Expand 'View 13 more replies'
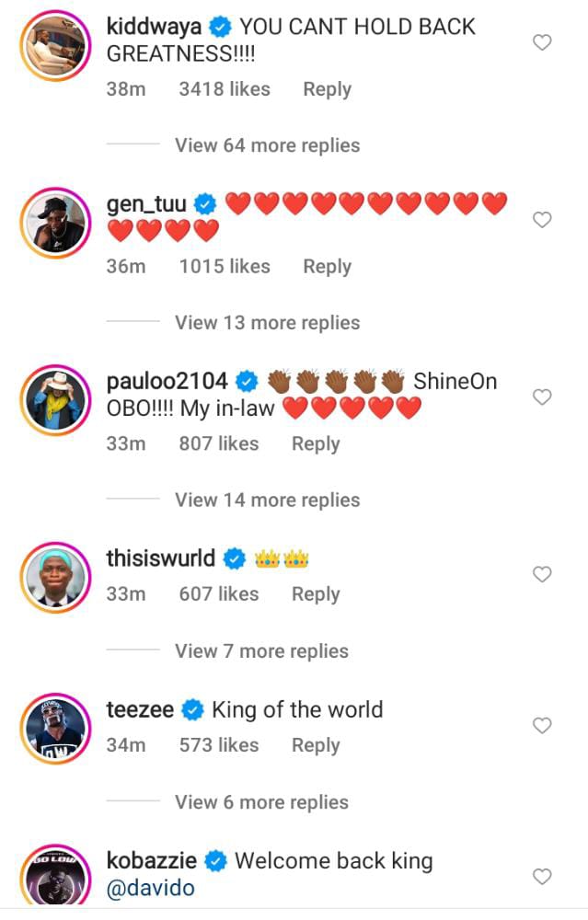Viewport: 588px width, 920px height. [267, 323]
